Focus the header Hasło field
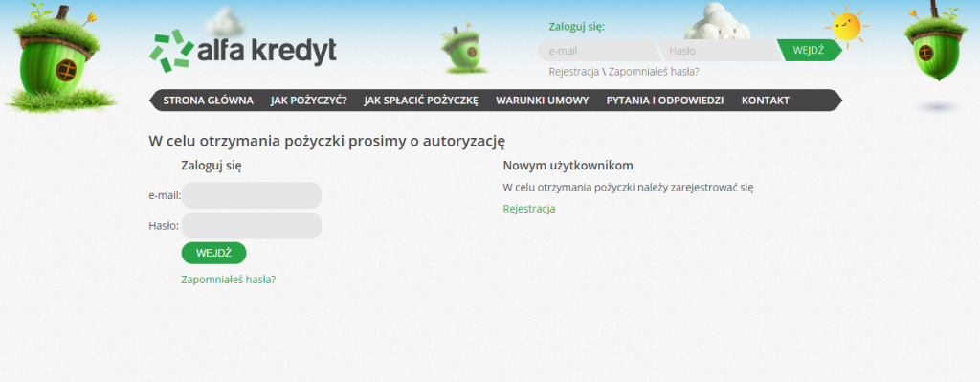Viewport: 980px width, 382px height. 719,51
